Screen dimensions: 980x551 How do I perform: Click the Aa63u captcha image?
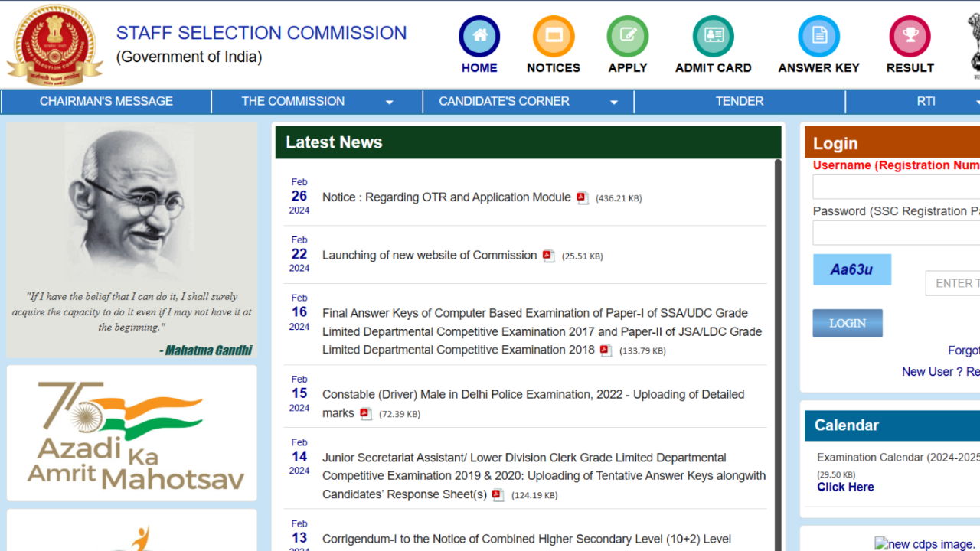[x=852, y=269]
